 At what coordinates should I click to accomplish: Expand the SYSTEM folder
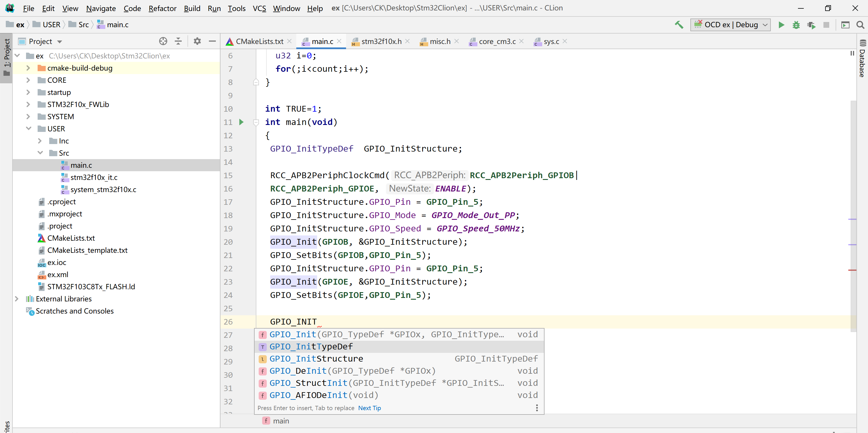click(x=28, y=117)
